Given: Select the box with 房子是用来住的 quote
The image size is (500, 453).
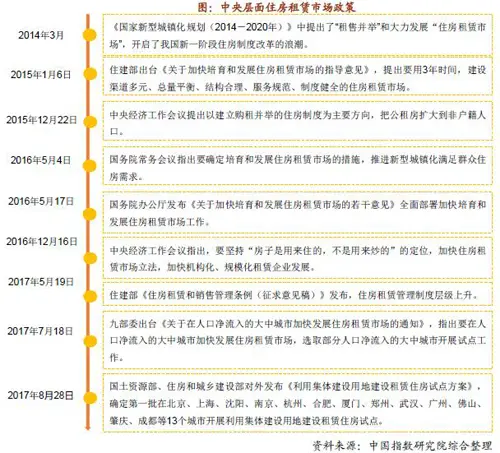Looking at the screenshot, I should 297,258.
